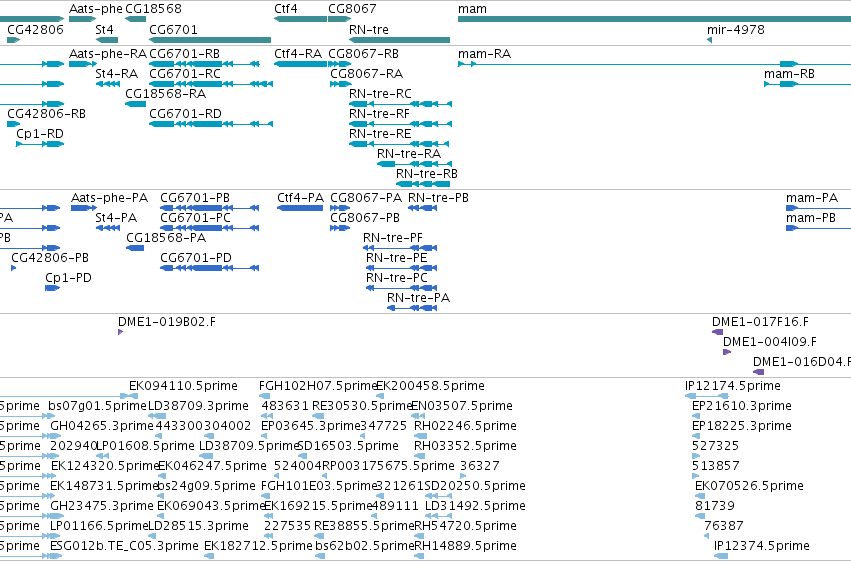Image resolution: width=851 pixels, height=561 pixels.
Task: Open the Aats-phe-RA transcript
Action: point(82,64)
